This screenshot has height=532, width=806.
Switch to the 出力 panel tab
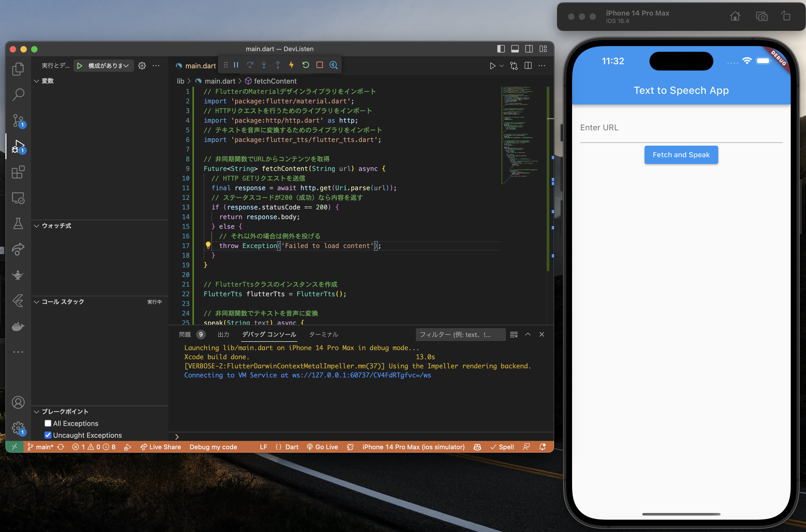pyautogui.click(x=223, y=335)
